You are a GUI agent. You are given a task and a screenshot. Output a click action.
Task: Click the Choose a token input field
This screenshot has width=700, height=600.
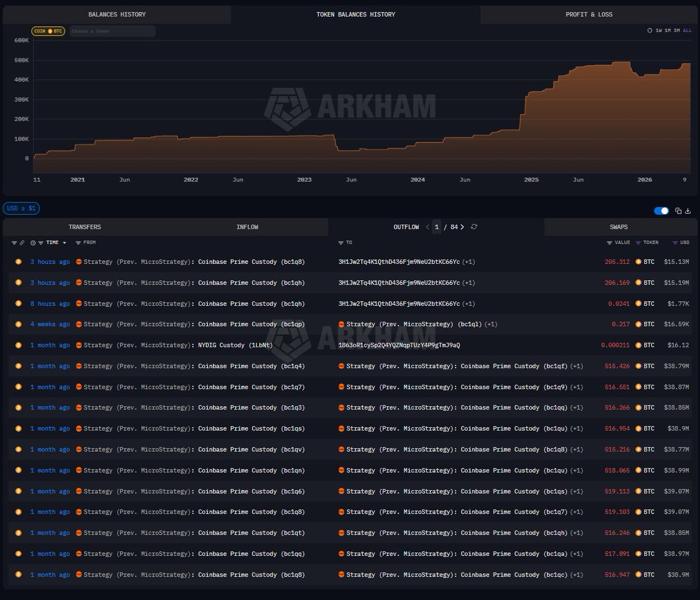point(113,31)
